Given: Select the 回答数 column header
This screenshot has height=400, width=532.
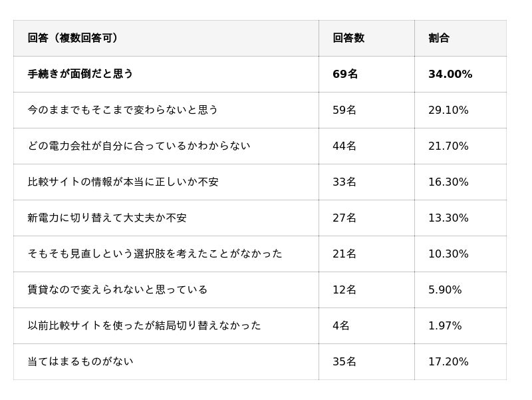Looking at the screenshot, I should [x=348, y=38].
